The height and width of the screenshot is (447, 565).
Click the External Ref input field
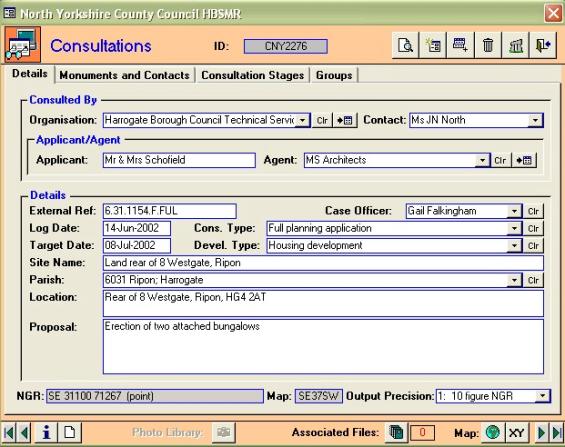click(x=169, y=211)
